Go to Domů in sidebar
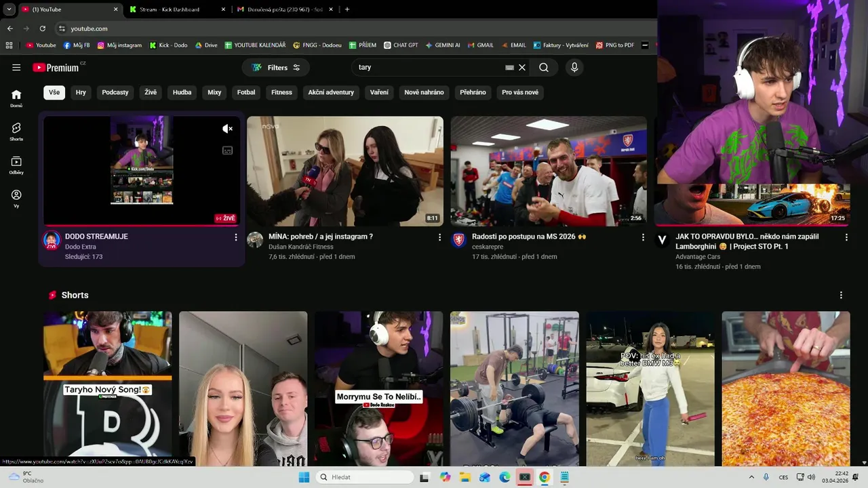The image size is (868, 488). [x=16, y=98]
